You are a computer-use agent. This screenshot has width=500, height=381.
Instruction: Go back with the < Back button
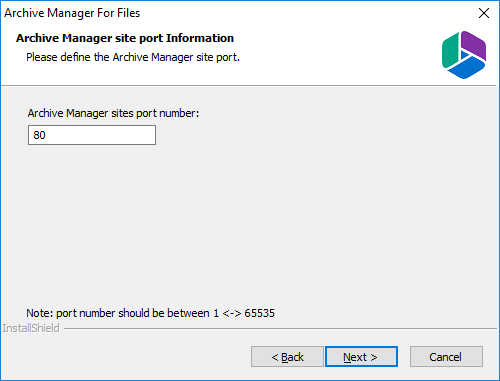287,357
